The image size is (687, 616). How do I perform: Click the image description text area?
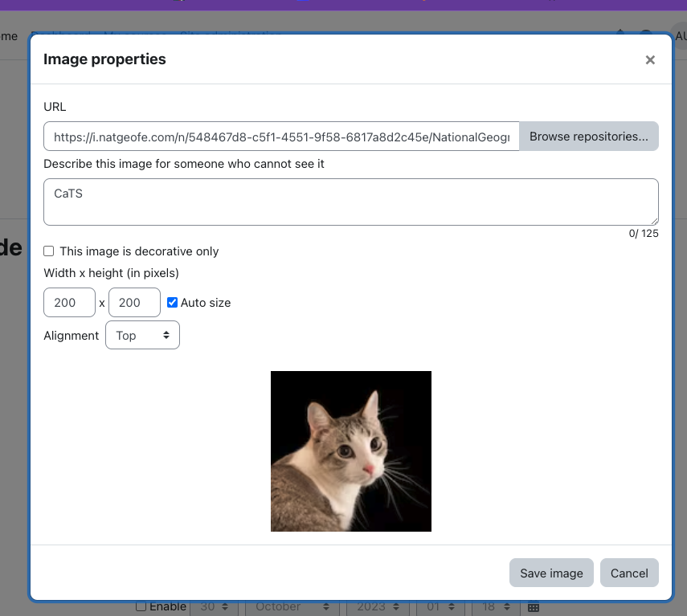click(351, 202)
